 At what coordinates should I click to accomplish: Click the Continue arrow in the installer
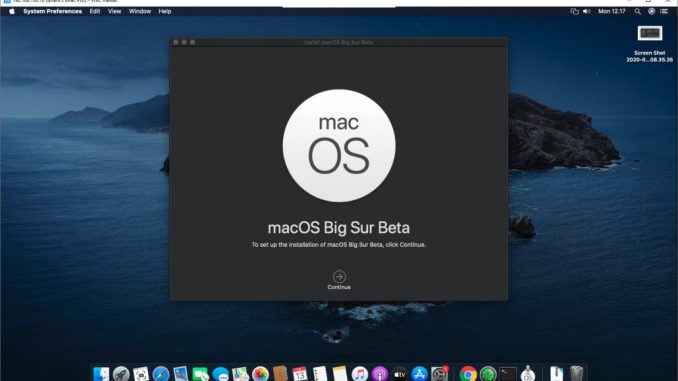click(339, 276)
